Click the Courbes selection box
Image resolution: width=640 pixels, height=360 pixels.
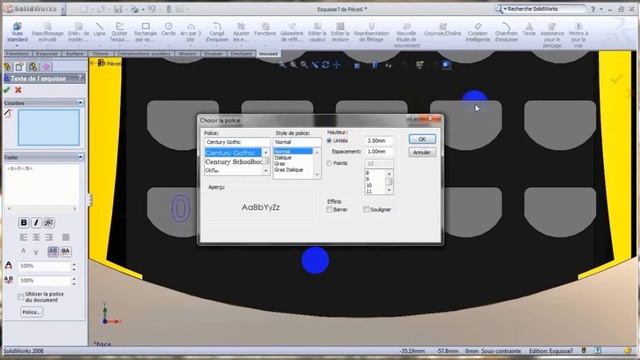pos(49,127)
